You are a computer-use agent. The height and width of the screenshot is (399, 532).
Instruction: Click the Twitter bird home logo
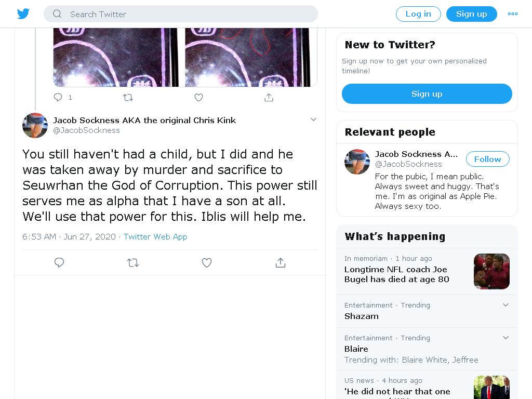[x=23, y=14]
